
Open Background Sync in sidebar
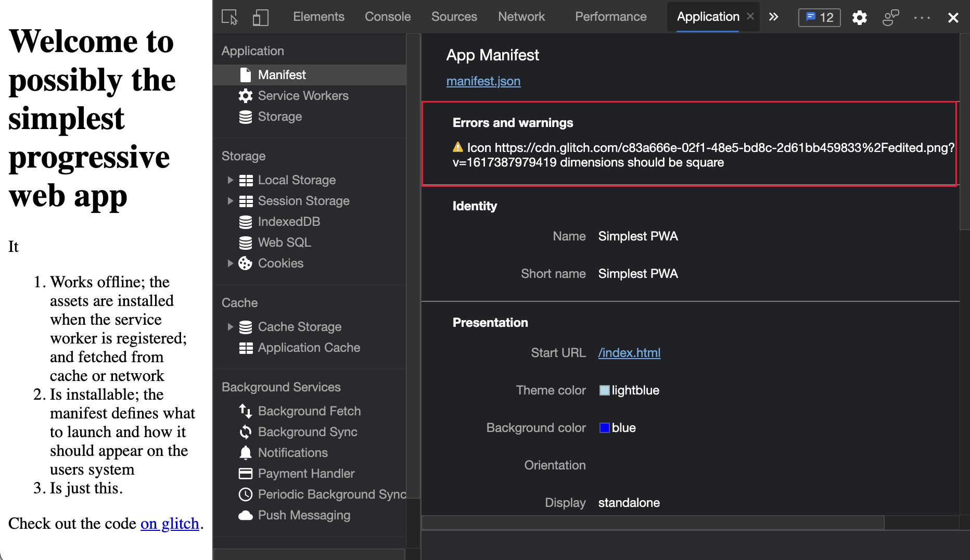pos(307,432)
